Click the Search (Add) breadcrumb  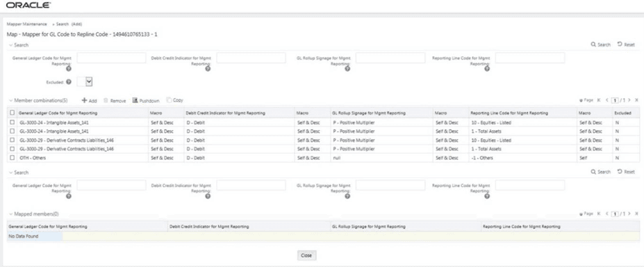pyautogui.click(x=69, y=24)
